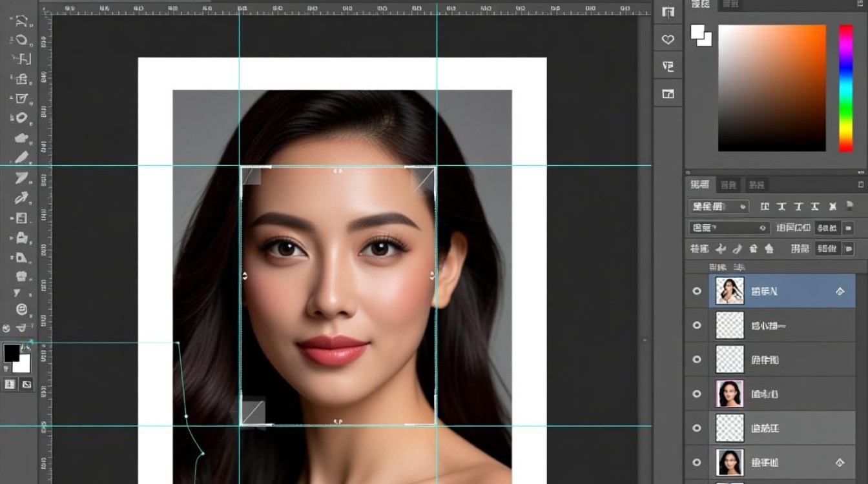Choose the square-with-pen tool icon
Screen dimensions: 868x484
[21, 98]
